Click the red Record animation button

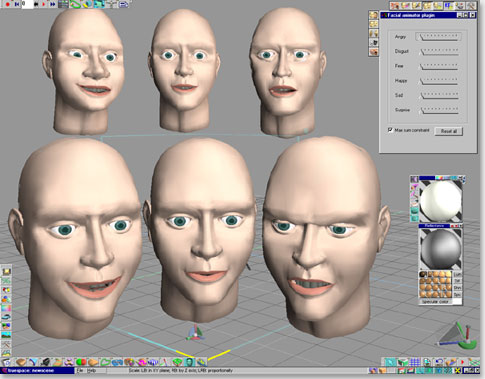tap(7, 4)
